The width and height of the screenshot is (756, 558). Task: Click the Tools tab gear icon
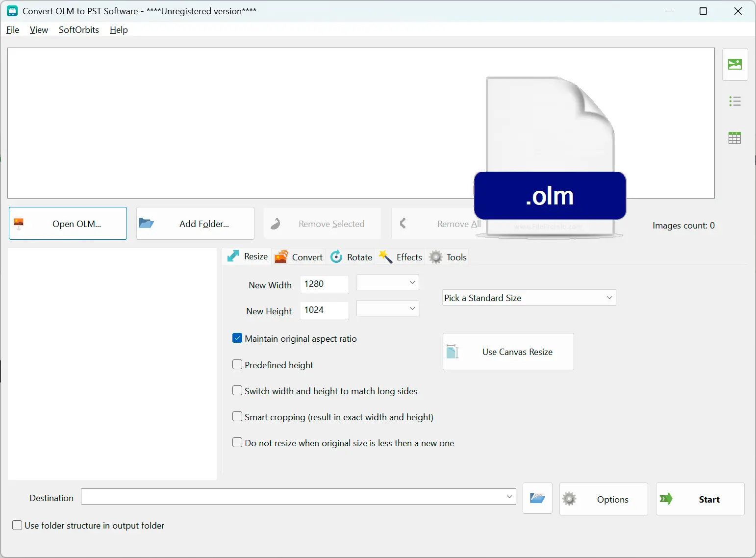pos(436,257)
